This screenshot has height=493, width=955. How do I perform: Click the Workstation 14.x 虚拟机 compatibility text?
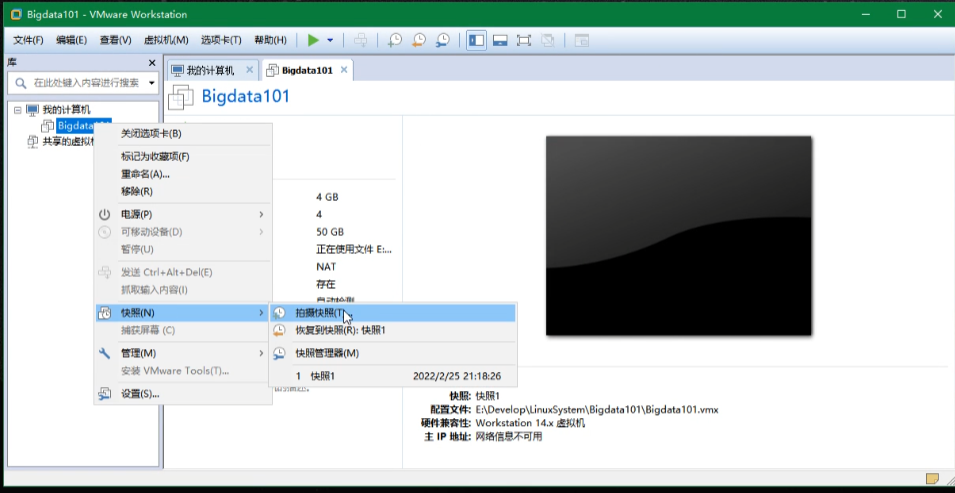pyautogui.click(x=530, y=423)
